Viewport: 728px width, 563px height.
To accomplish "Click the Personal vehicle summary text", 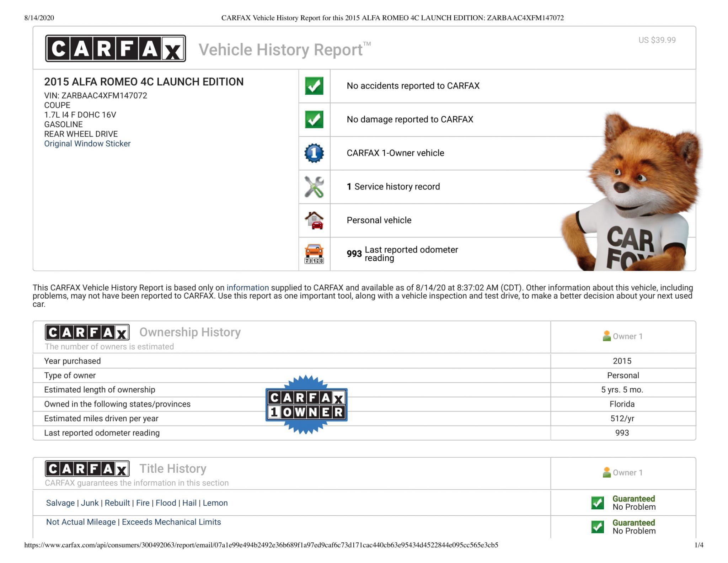I will [379, 221].
